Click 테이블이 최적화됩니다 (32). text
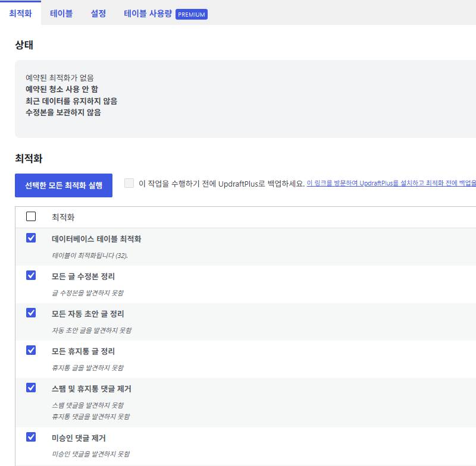Viewport: 476px width, 466px height. [x=90, y=256]
